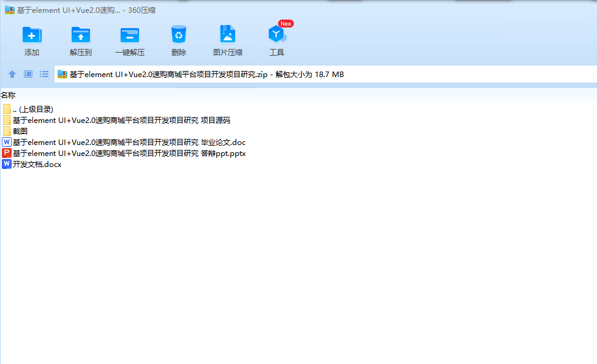The image size is (597, 364).
Task: Go up one level with the arrow icon
Action: click(x=12, y=74)
